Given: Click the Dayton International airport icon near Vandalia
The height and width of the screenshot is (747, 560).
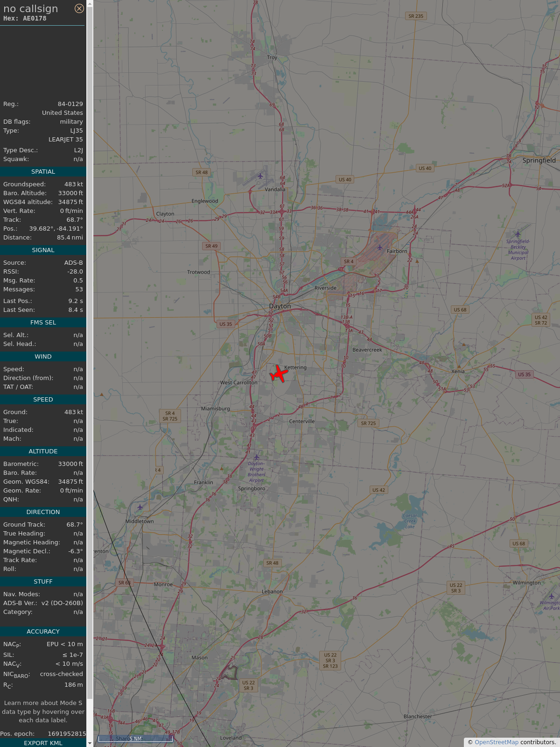Looking at the screenshot, I should pos(260,176).
